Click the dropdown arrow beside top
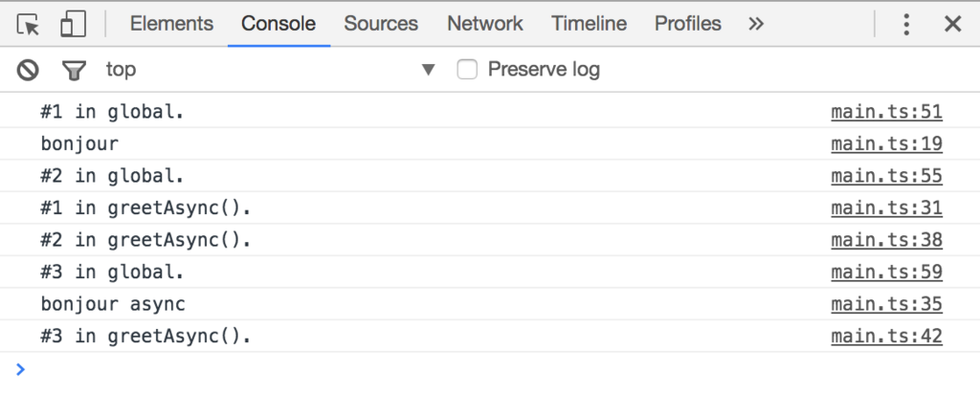Image resolution: width=980 pixels, height=415 pixels. [428, 70]
